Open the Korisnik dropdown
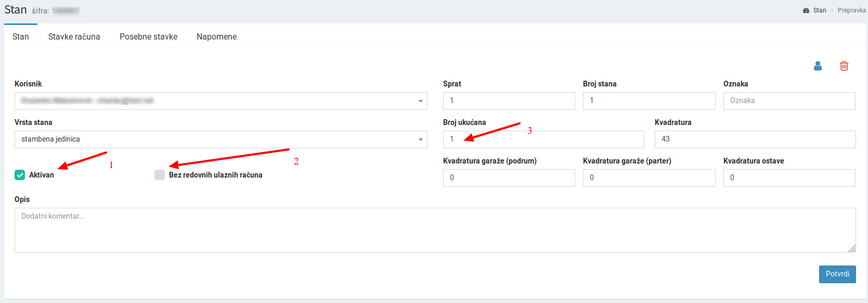This screenshot has height=303, width=868. click(221, 101)
